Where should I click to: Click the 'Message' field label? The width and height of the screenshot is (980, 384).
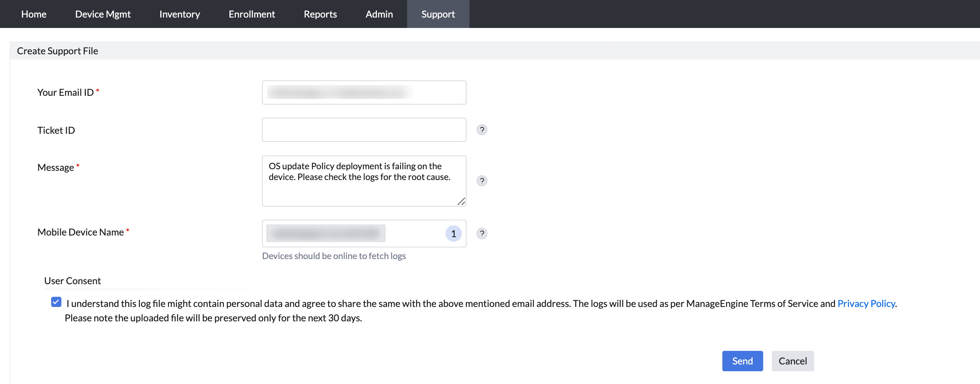click(x=56, y=168)
